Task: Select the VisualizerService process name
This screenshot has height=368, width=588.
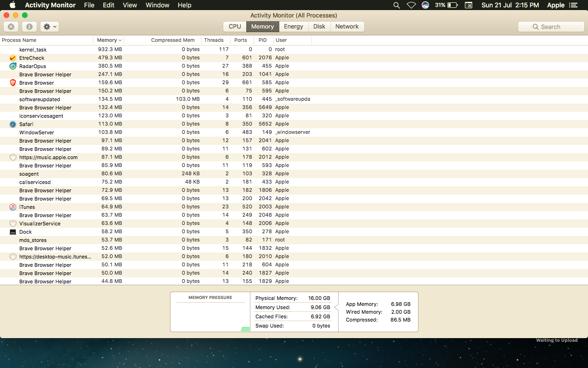Action: (40, 224)
